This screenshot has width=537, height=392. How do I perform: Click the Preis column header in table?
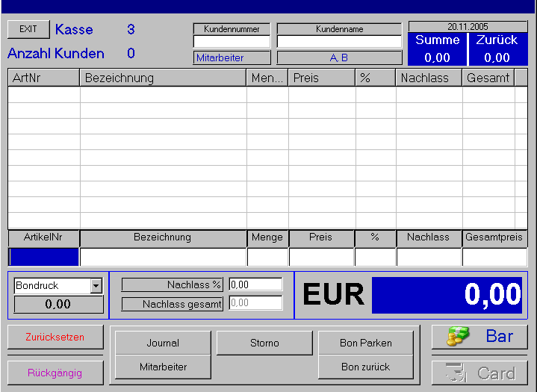[x=321, y=78]
